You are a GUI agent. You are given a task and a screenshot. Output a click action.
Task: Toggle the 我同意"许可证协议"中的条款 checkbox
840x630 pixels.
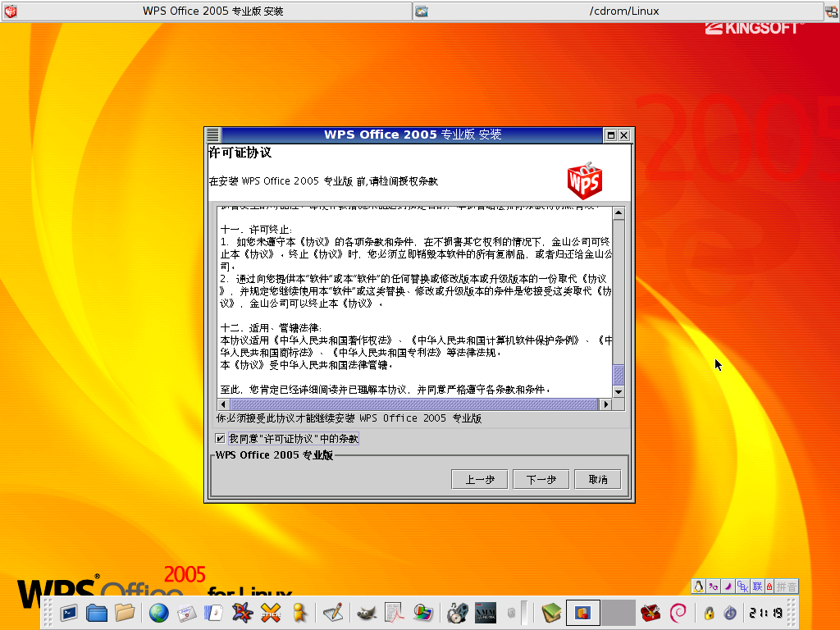[x=220, y=439]
